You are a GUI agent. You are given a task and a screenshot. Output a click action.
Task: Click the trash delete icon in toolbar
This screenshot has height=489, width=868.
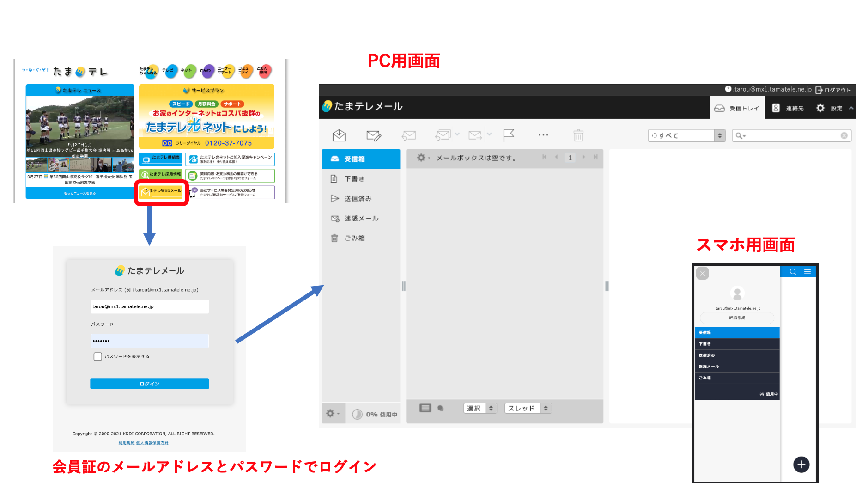click(x=578, y=135)
